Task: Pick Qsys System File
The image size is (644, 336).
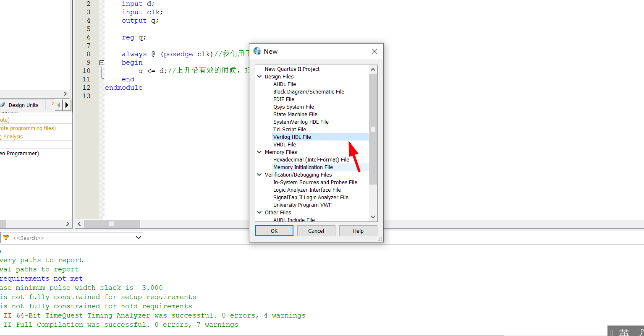Action: [x=293, y=107]
